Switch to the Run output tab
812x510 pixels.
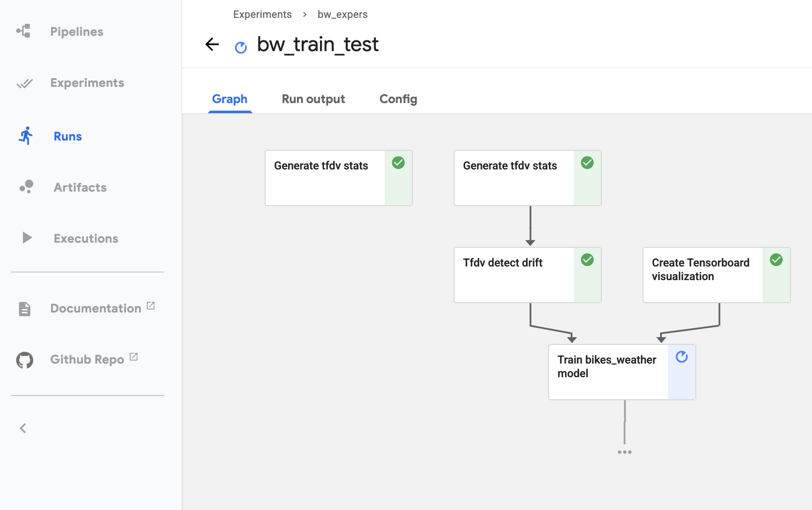coord(313,99)
